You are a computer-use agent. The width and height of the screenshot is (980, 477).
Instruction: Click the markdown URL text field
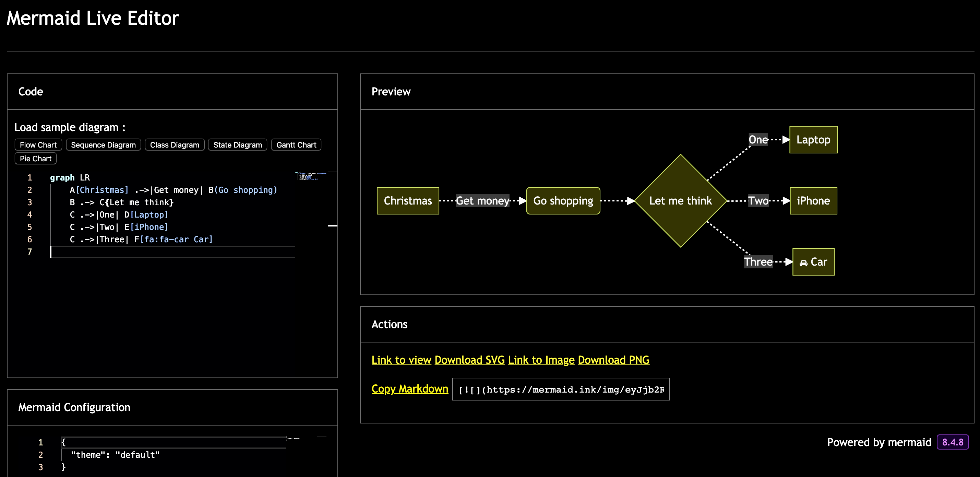pos(560,389)
